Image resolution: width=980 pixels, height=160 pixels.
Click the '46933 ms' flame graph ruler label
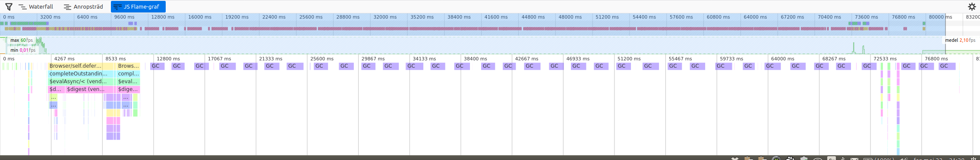578,59
